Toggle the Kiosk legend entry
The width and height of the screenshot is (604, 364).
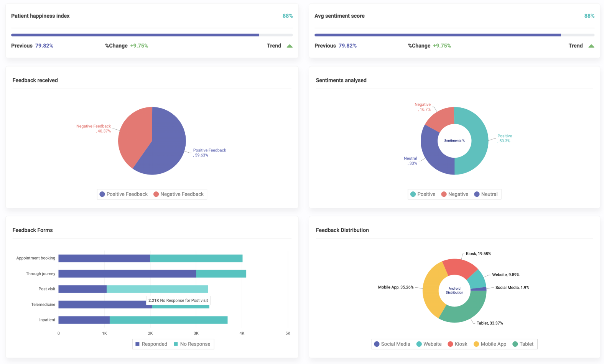[457, 344]
